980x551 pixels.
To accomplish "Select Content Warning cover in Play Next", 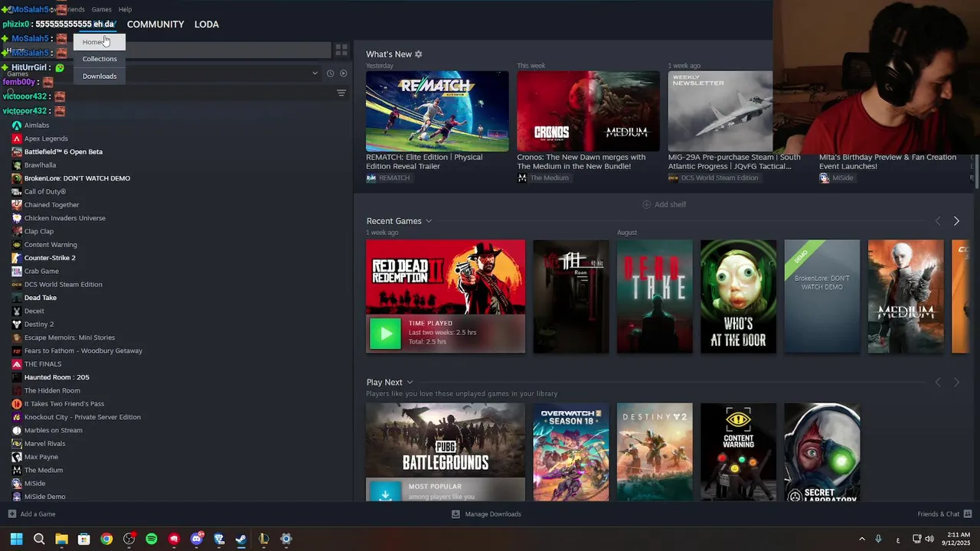I will [x=738, y=452].
